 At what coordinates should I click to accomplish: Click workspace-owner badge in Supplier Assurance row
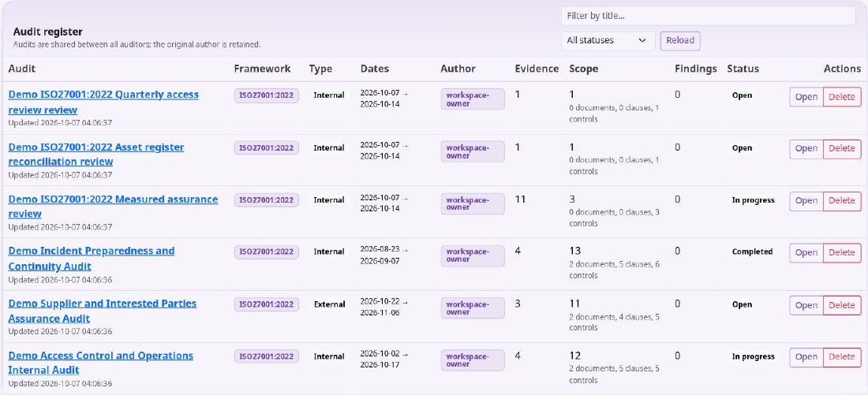click(x=473, y=308)
